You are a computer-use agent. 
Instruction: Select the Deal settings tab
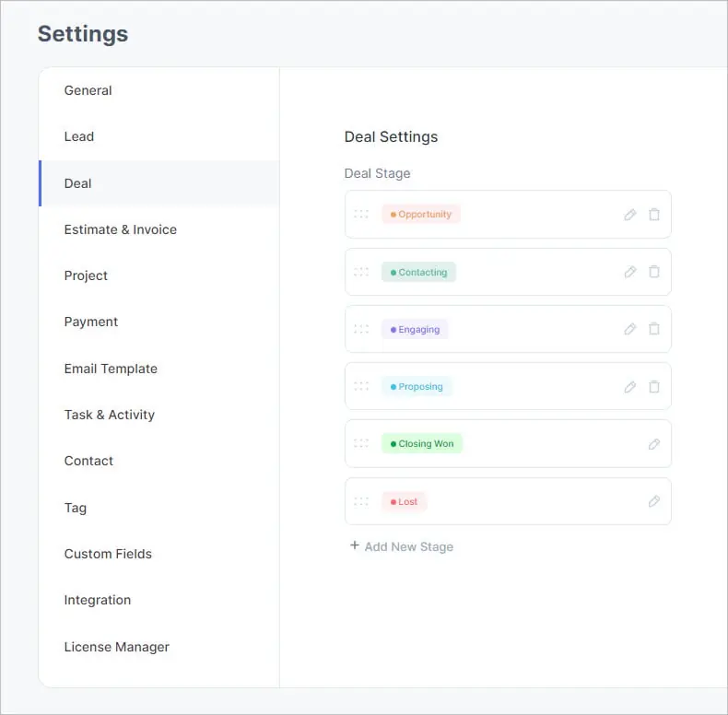[x=159, y=183]
